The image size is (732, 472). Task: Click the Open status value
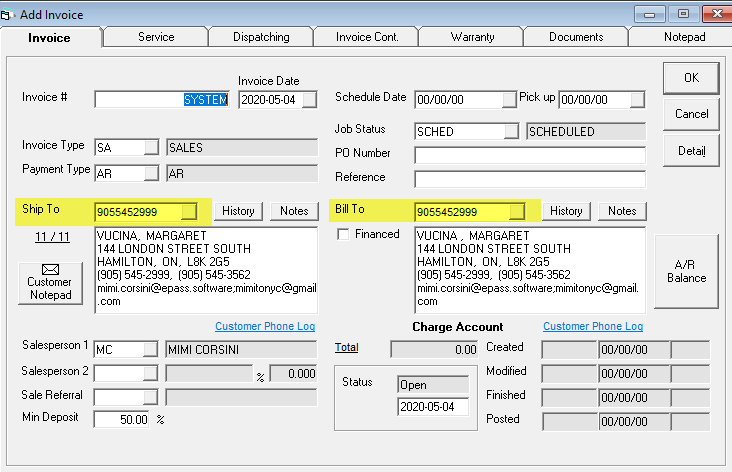pos(433,385)
